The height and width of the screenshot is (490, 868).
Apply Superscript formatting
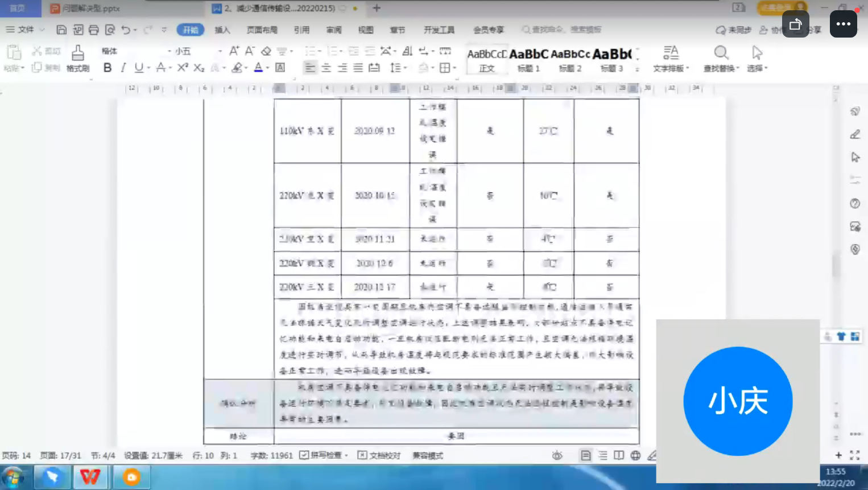[182, 68]
